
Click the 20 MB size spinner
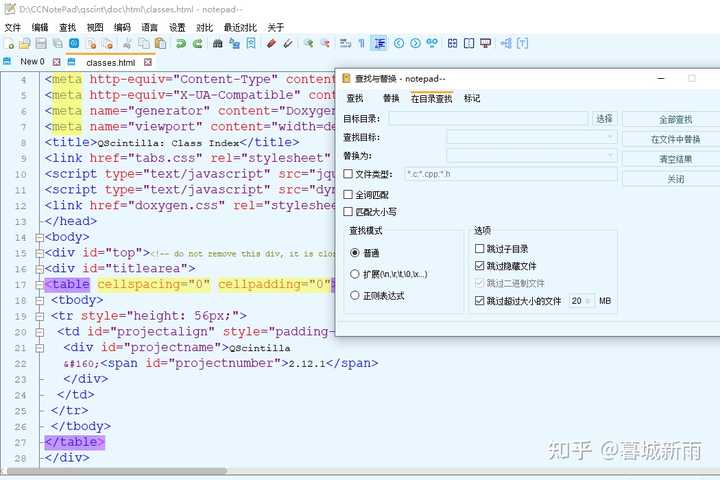point(582,301)
